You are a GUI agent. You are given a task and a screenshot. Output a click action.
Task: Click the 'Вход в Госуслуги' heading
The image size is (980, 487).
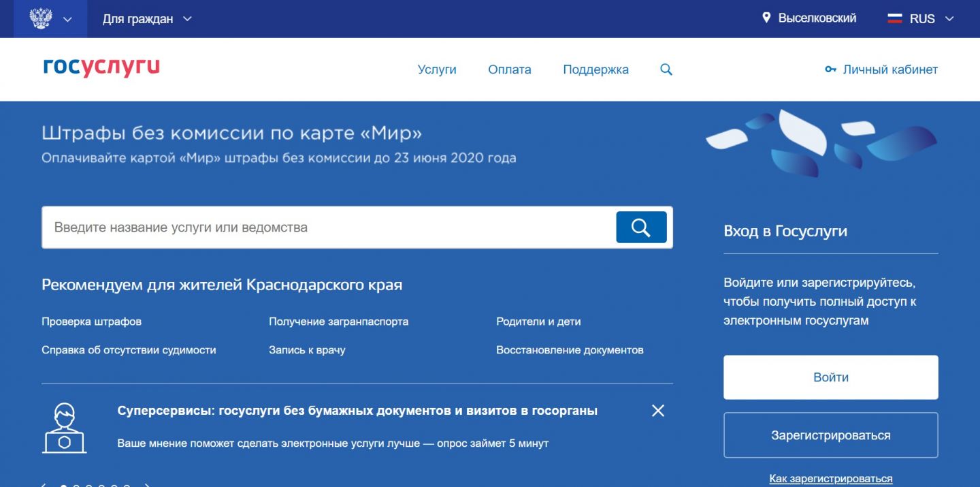[x=785, y=231]
